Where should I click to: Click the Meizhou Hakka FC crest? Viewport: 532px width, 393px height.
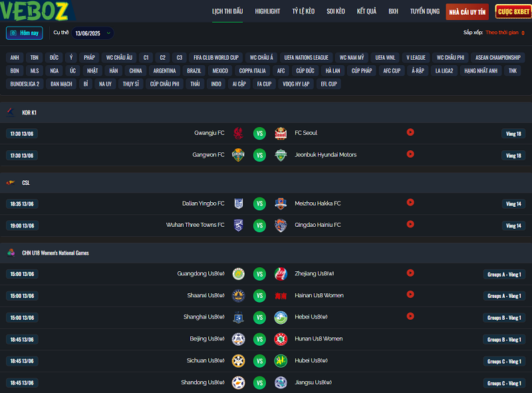(281, 203)
